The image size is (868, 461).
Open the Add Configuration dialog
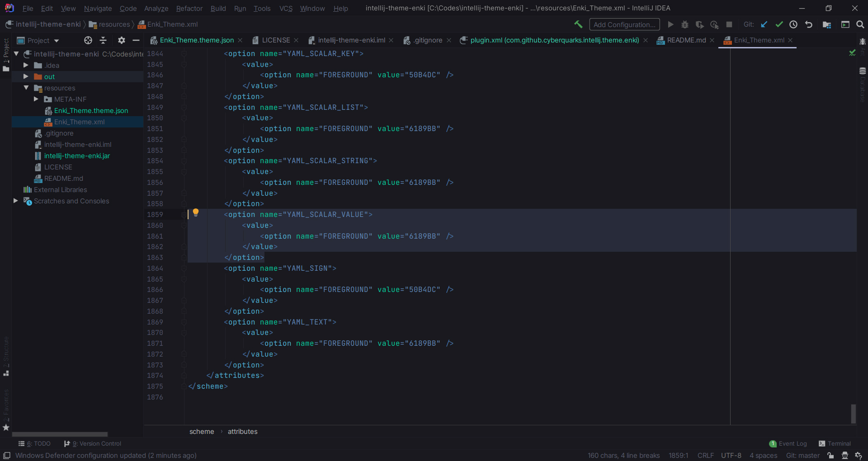click(x=624, y=24)
